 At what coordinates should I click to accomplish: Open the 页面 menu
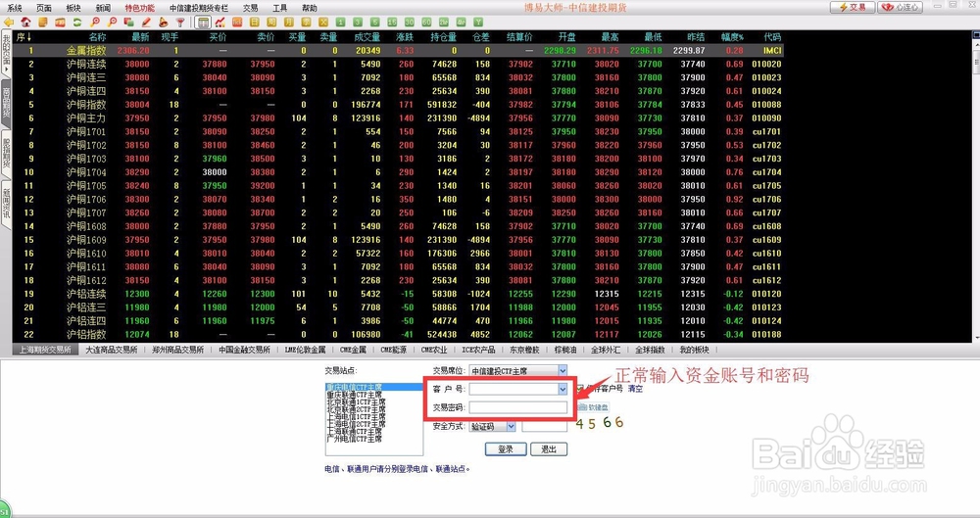[x=44, y=8]
